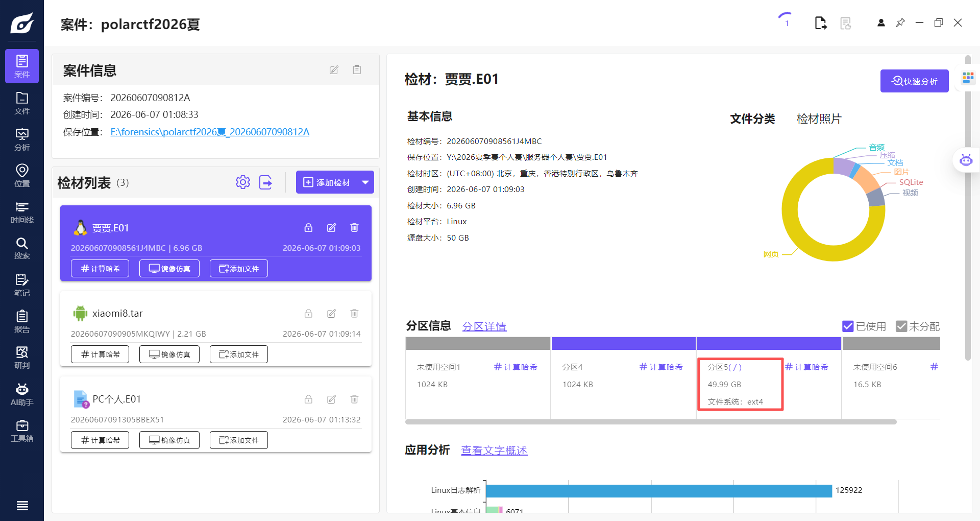Open the 分析 sidebar section
The height and width of the screenshot is (521, 980).
[x=22, y=139]
